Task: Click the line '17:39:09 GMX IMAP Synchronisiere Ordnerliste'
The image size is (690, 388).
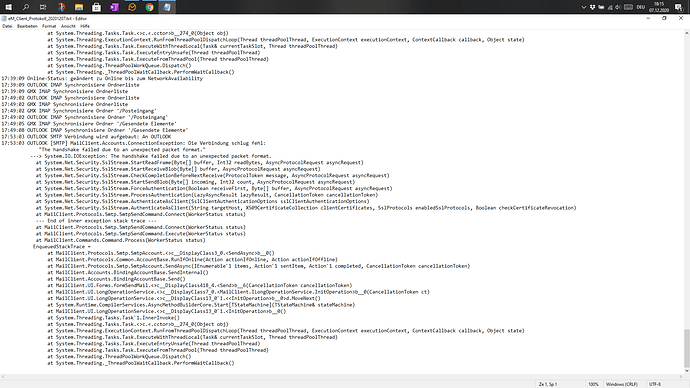Action: (65, 92)
